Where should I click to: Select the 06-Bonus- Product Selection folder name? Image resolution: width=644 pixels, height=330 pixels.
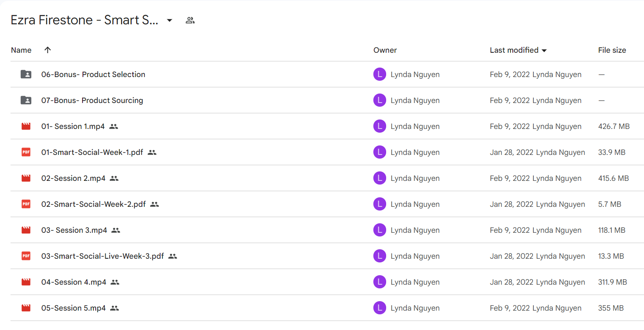coord(93,75)
